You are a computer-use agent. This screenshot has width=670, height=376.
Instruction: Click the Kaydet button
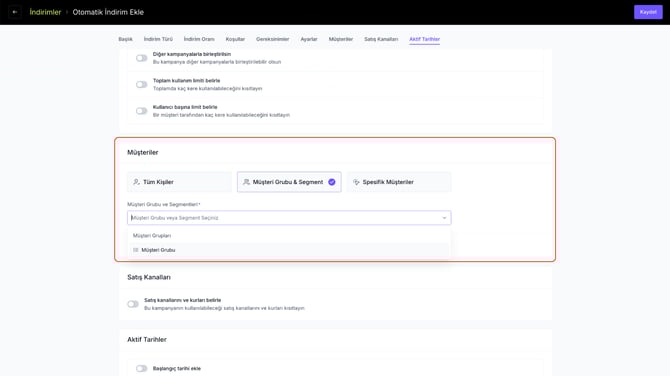(x=648, y=12)
